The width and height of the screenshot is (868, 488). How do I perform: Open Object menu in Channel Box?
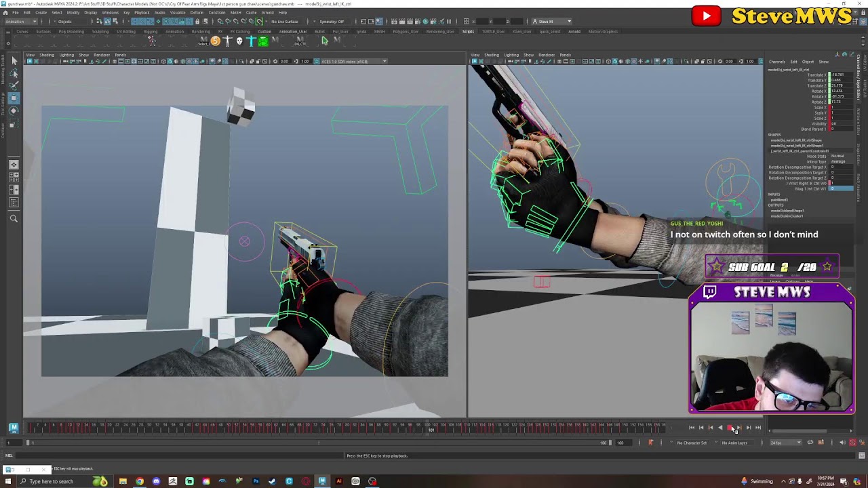pos(808,62)
